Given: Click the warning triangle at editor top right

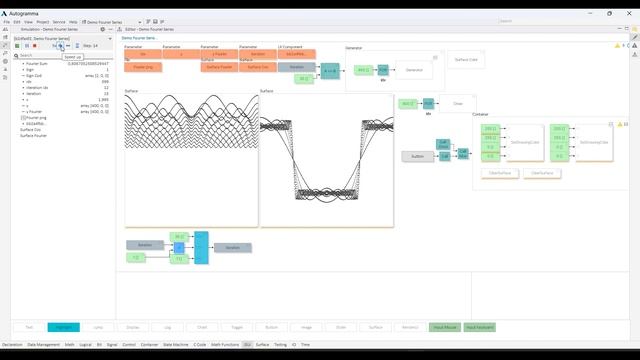Looking at the screenshot, I should pyautogui.click(x=618, y=46).
